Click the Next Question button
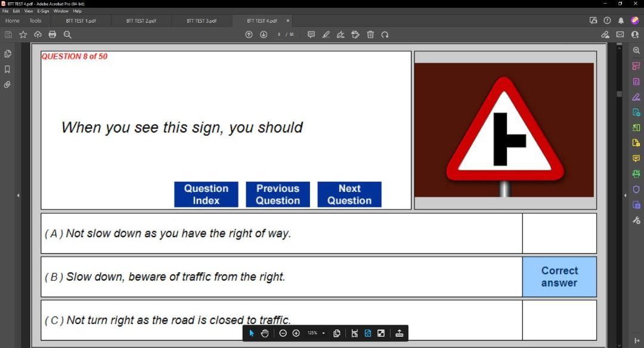This screenshot has height=348, width=644. pos(349,194)
